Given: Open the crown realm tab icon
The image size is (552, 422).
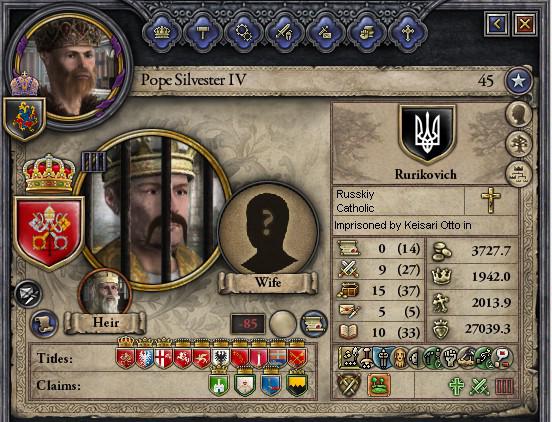Looking at the screenshot, I should pyautogui.click(x=162, y=33).
